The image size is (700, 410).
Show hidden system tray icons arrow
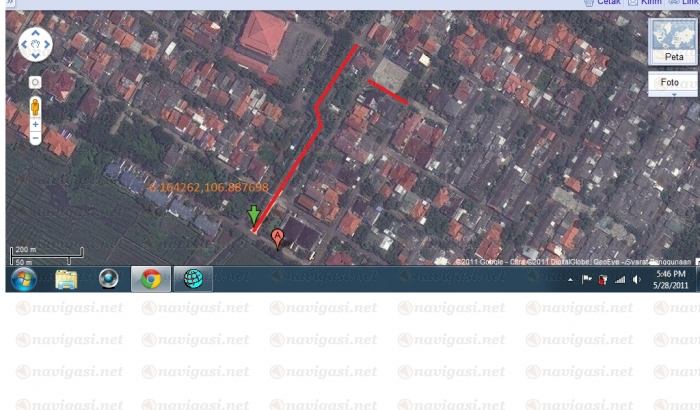(x=571, y=280)
